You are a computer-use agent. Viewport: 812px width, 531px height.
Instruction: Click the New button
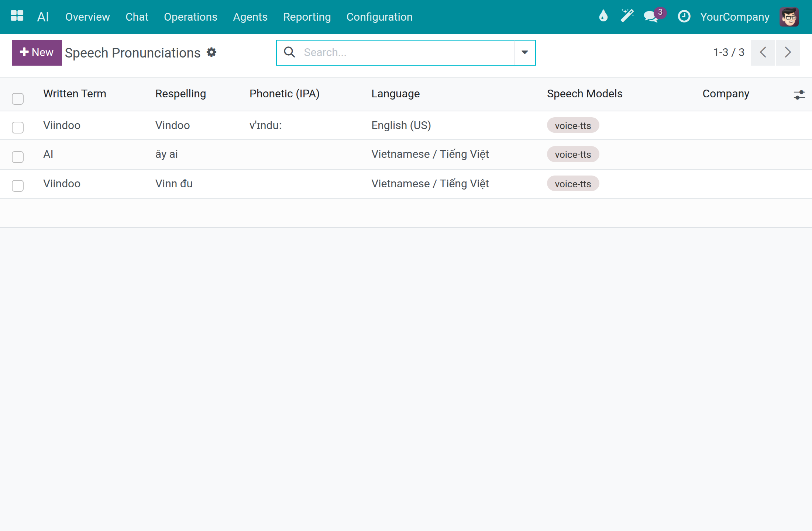(37, 52)
